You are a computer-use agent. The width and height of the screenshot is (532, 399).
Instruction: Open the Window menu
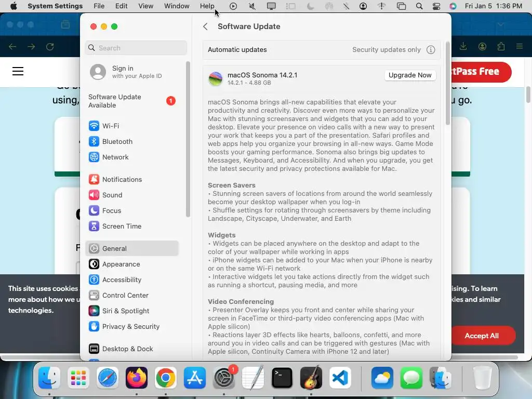click(x=177, y=6)
